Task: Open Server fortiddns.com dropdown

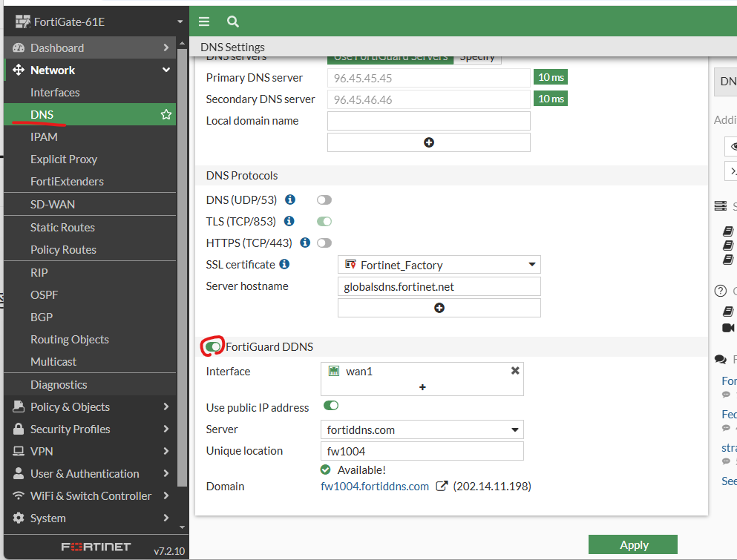Action: point(422,429)
